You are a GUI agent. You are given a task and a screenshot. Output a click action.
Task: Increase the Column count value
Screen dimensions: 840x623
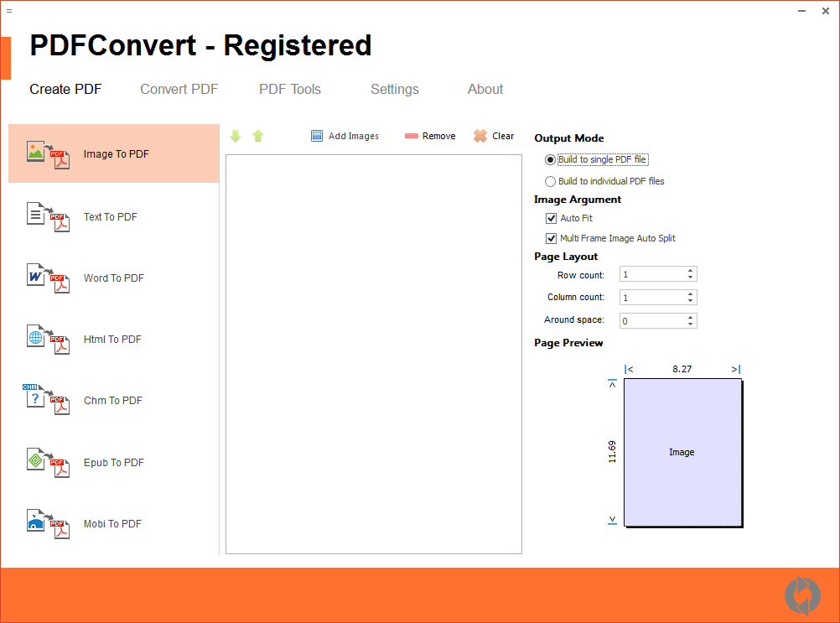(x=691, y=294)
